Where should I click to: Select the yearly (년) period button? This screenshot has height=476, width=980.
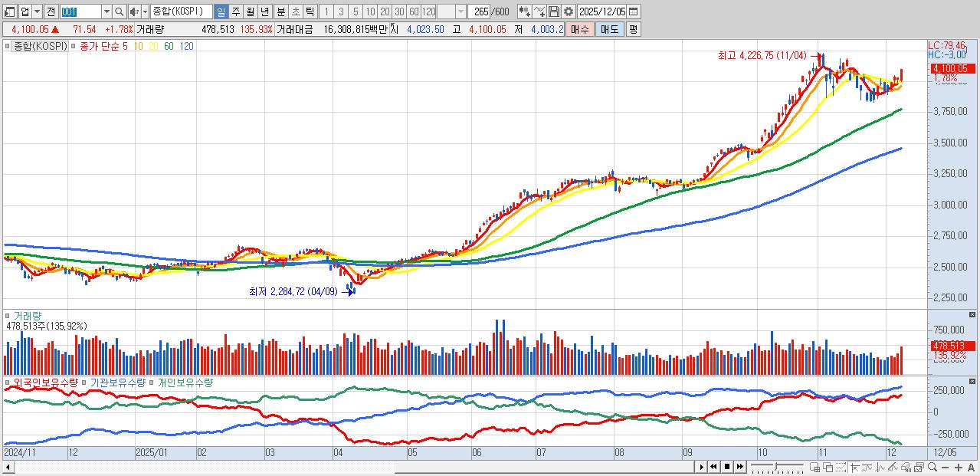[264, 11]
